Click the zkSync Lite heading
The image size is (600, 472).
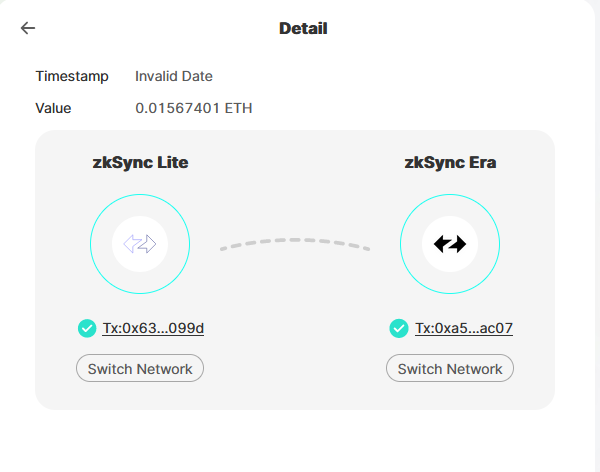pos(140,162)
